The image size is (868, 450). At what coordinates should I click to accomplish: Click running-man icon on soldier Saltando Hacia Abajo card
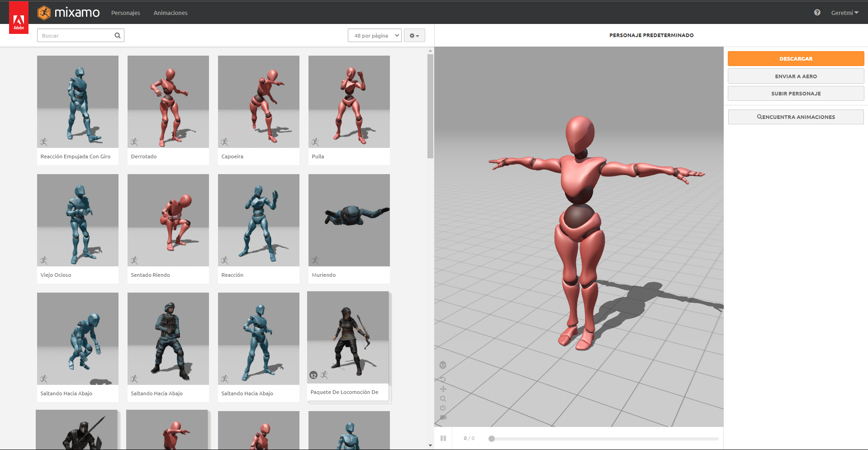point(134,379)
